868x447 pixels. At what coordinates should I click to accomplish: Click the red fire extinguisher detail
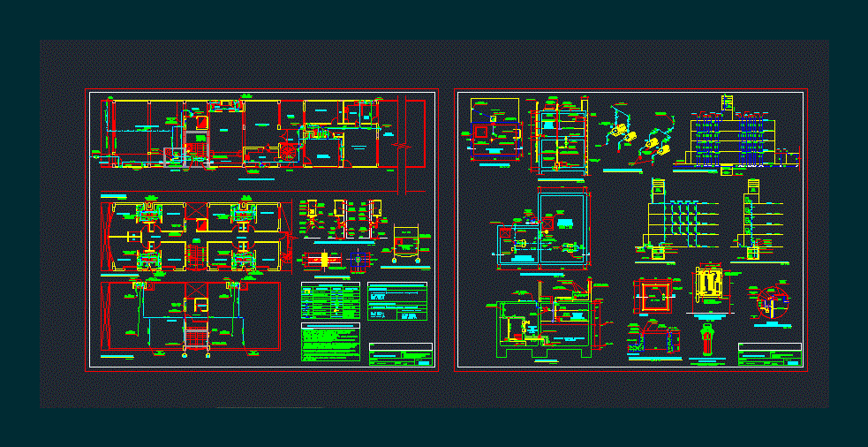(x=707, y=340)
